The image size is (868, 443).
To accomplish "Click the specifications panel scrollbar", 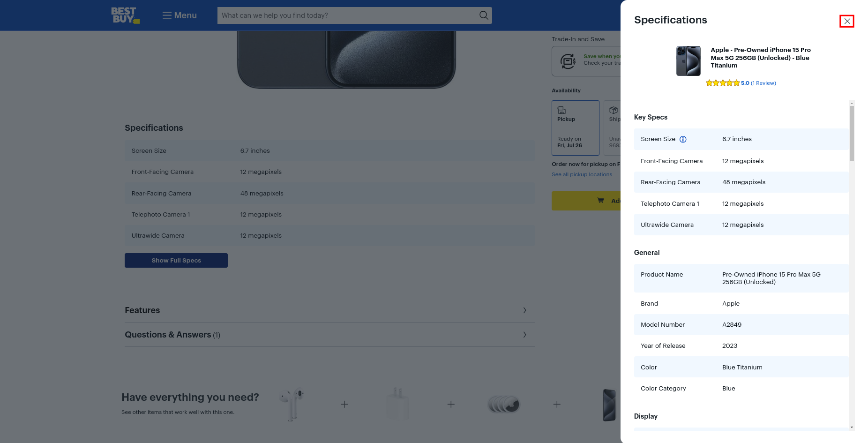I will 852,134.
